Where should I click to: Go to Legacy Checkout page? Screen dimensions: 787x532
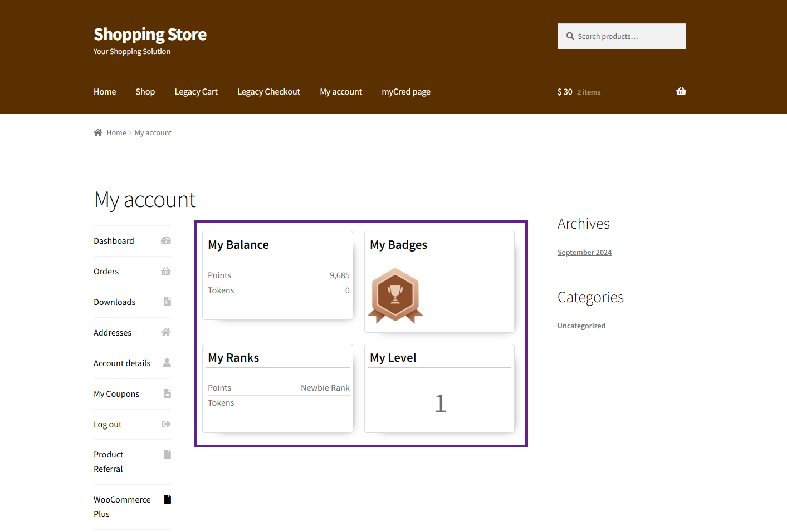(268, 92)
